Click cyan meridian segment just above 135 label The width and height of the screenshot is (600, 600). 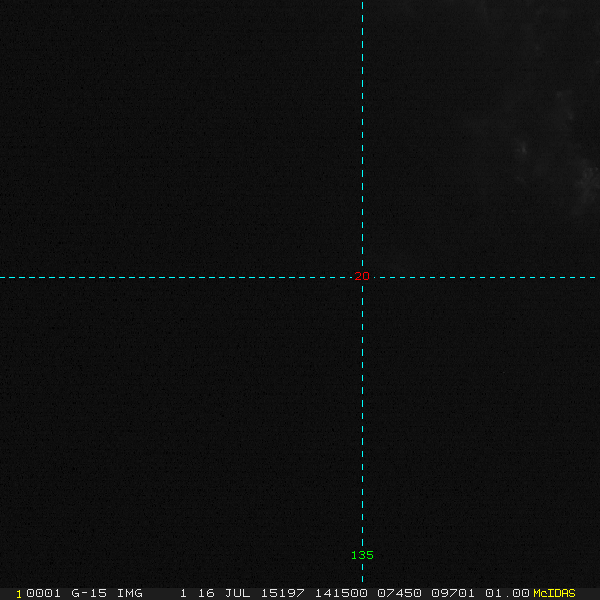(362, 535)
